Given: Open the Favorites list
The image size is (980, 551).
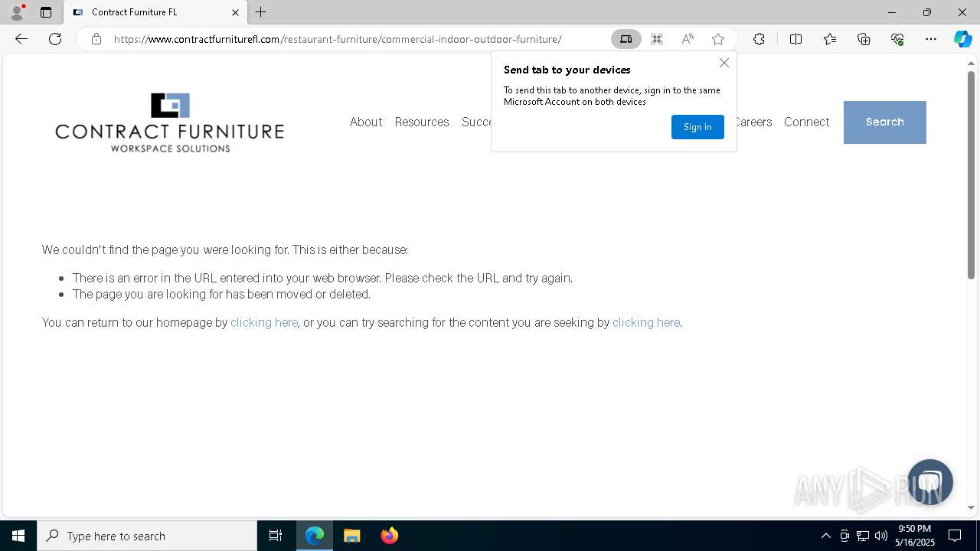Looking at the screenshot, I should click(x=830, y=39).
